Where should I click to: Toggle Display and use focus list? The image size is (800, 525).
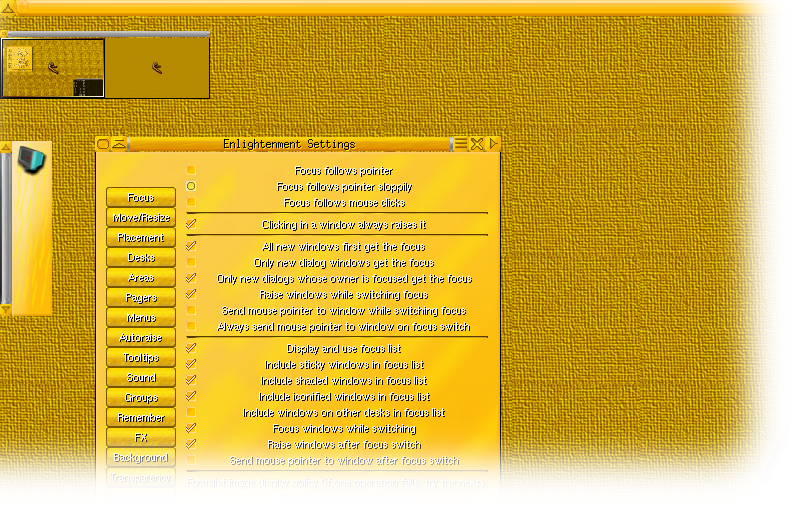coord(191,348)
